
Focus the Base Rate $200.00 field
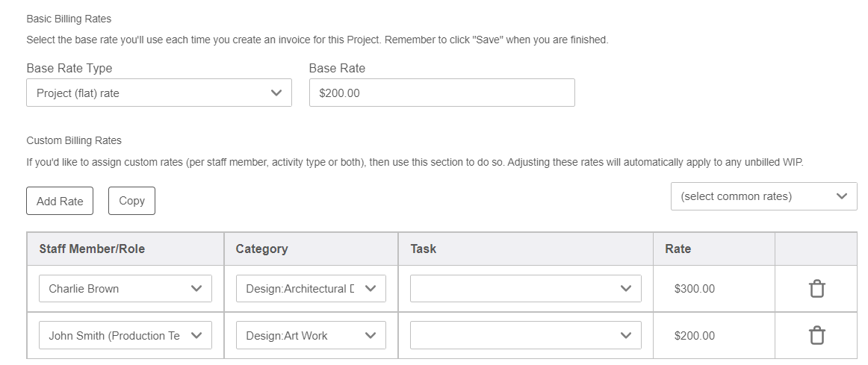(441, 93)
